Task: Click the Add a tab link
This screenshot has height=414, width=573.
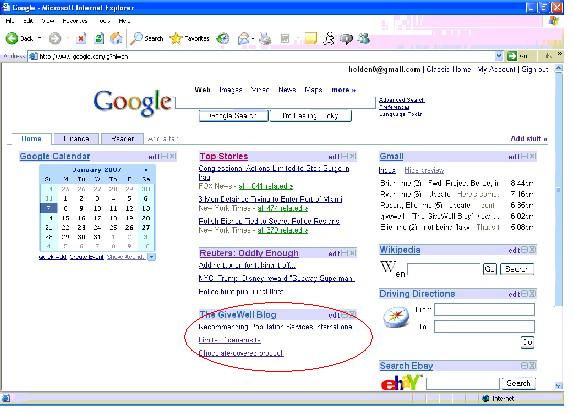Action: coord(163,139)
